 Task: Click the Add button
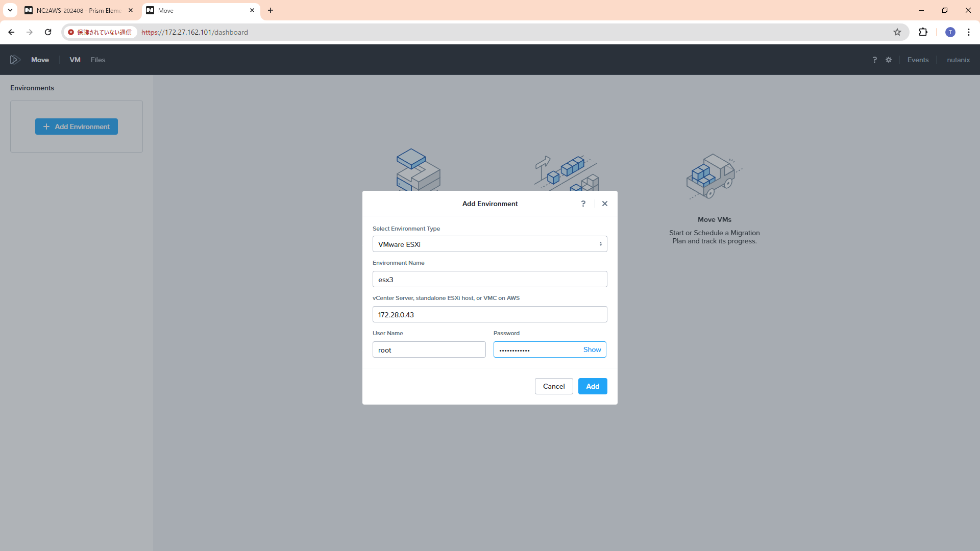point(592,386)
